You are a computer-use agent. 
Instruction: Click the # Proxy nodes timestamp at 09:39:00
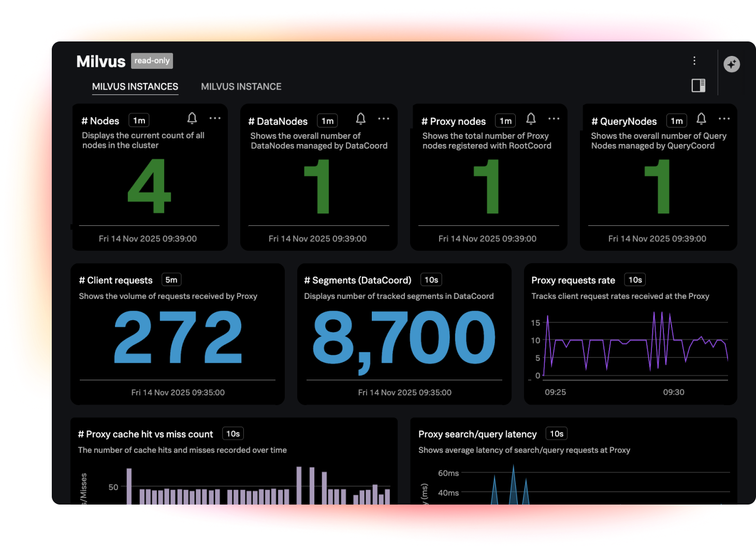487,239
